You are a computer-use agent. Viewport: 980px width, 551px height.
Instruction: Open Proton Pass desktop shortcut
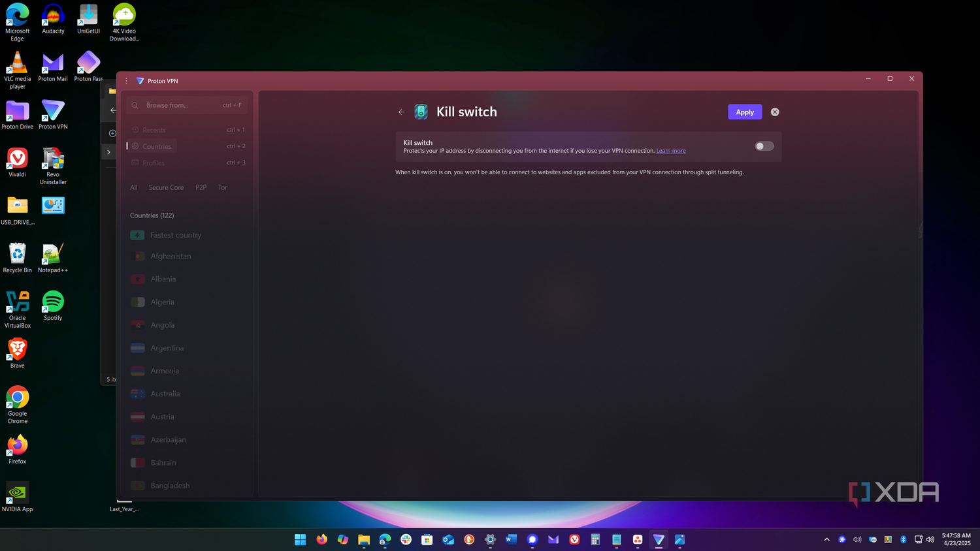[x=88, y=67]
